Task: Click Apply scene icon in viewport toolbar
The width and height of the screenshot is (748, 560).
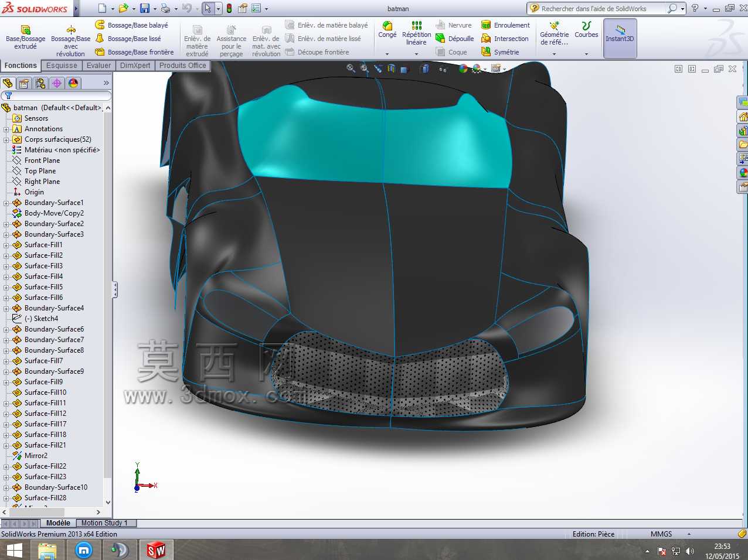Action: tap(477, 69)
